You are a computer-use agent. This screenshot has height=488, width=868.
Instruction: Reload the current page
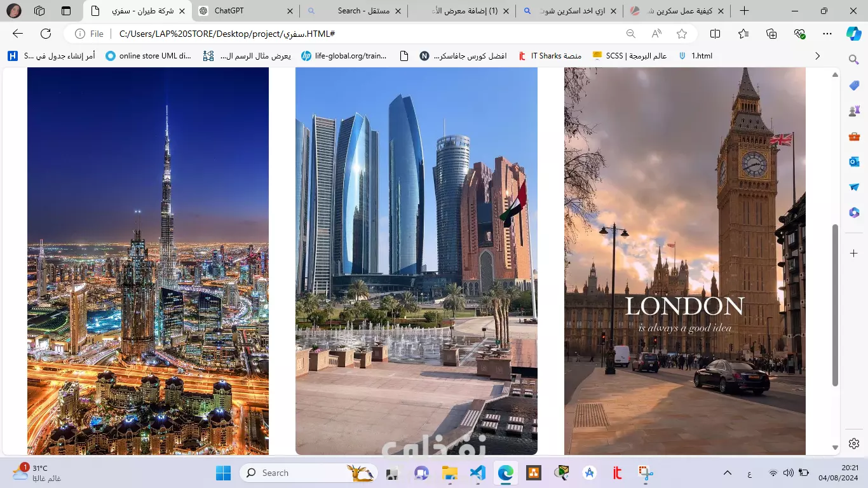46,34
